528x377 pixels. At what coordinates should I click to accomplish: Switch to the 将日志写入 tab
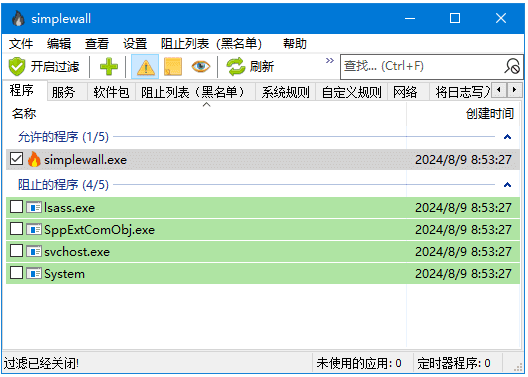click(x=461, y=92)
